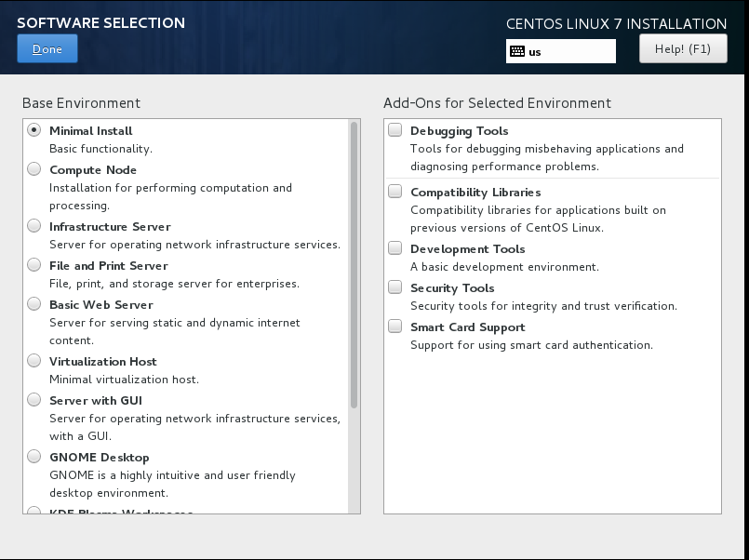Enable Debugging Tools add-on checkbox

tap(395, 130)
